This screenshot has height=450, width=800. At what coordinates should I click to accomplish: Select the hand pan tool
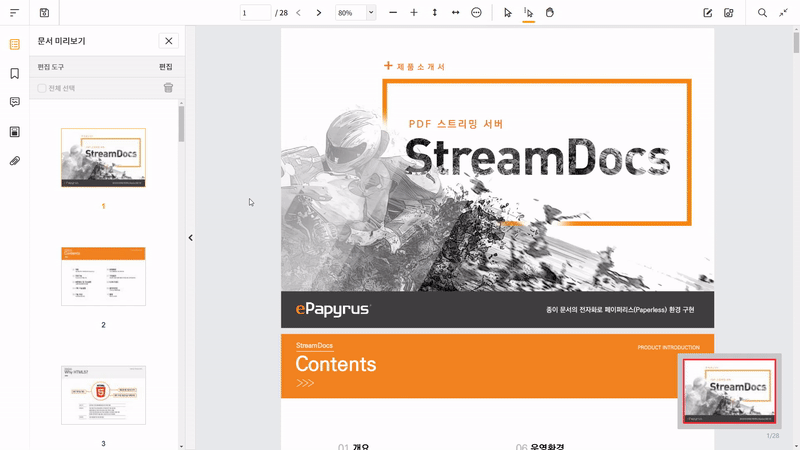549,13
